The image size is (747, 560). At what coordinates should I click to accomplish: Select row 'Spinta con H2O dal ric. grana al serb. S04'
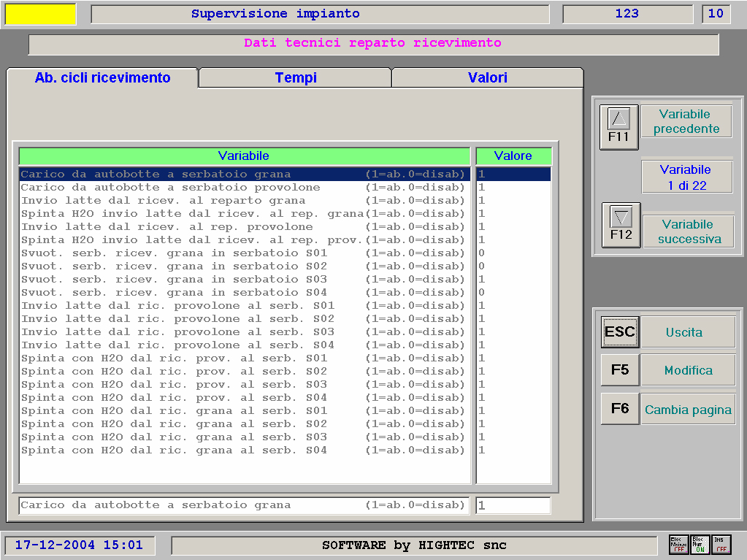[245, 450]
